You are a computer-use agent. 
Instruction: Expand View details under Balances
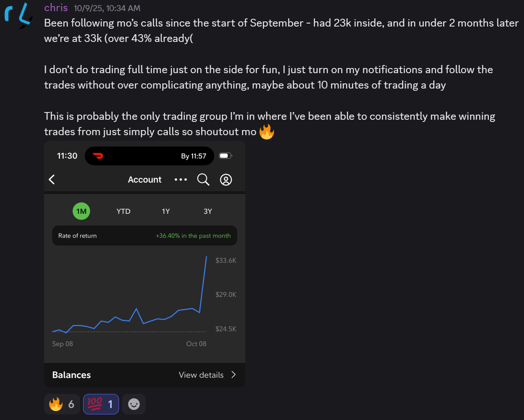207,375
